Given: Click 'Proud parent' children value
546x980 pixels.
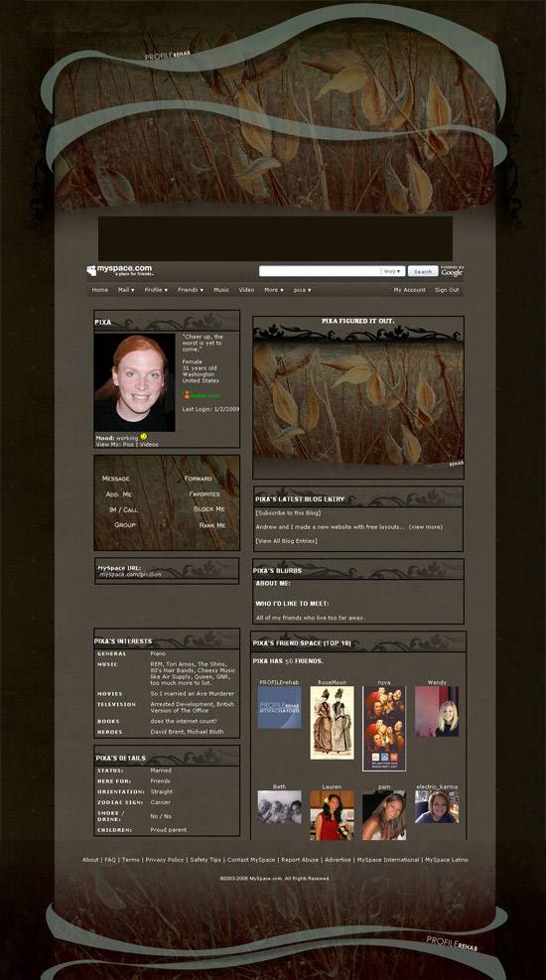Looking at the screenshot, I should click(169, 830).
